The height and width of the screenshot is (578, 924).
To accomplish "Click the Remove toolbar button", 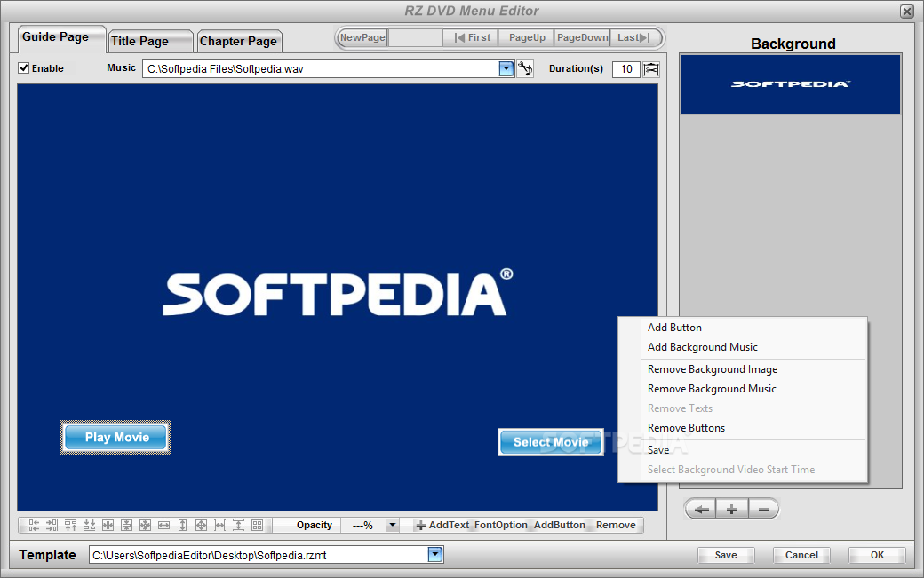I will 616,525.
